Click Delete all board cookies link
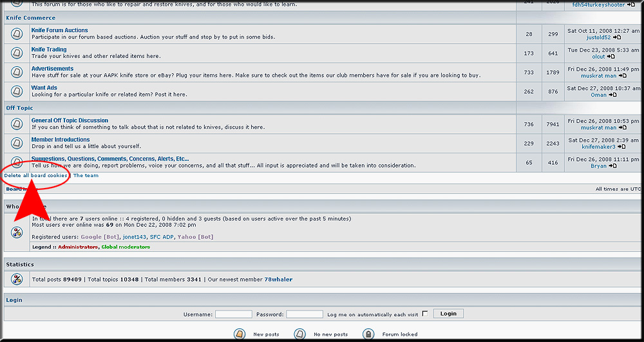 [35, 175]
